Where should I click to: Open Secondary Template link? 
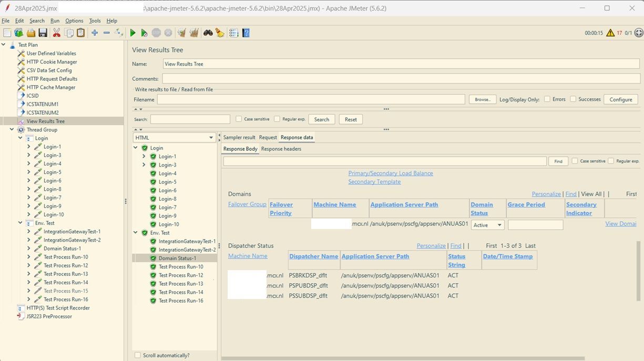374,182
